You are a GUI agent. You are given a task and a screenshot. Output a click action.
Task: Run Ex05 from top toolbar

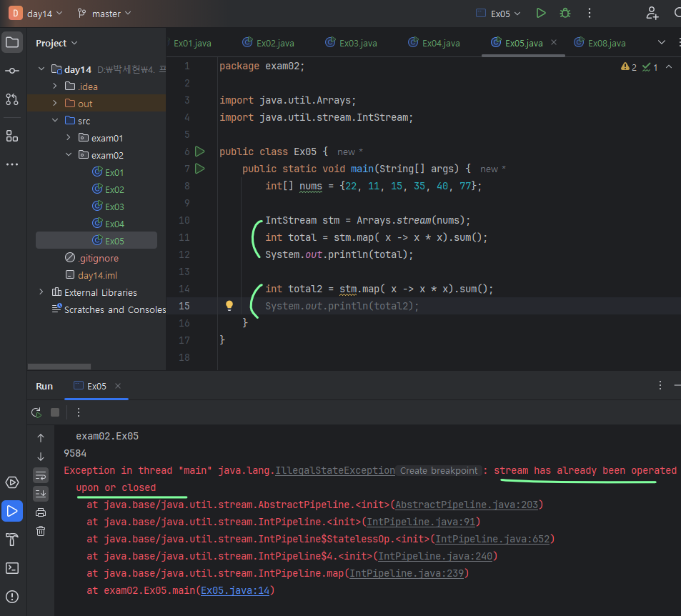point(541,13)
